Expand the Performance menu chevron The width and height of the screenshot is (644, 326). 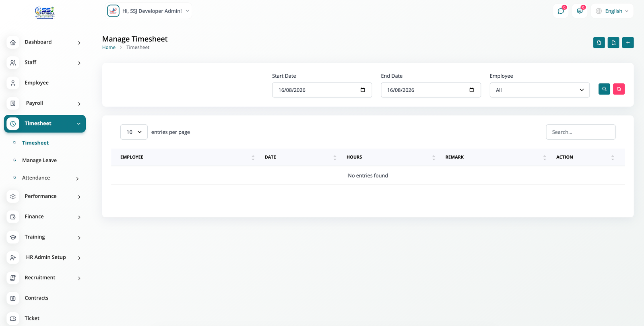[79, 197]
